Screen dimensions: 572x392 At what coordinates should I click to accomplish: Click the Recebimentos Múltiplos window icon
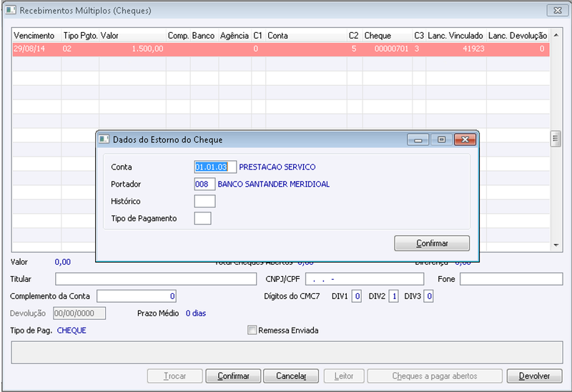pyautogui.click(x=11, y=10)
